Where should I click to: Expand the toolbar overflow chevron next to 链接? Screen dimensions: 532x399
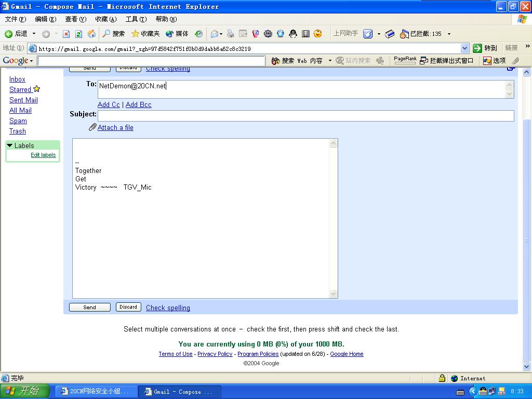(x=528, y=46)
